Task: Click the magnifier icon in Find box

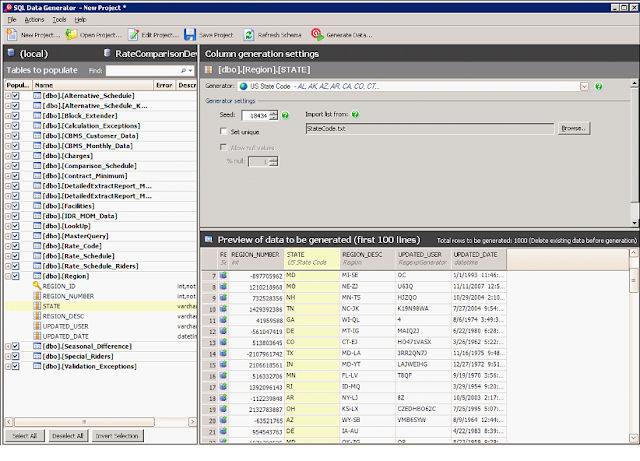Action: tap(183, 70)
